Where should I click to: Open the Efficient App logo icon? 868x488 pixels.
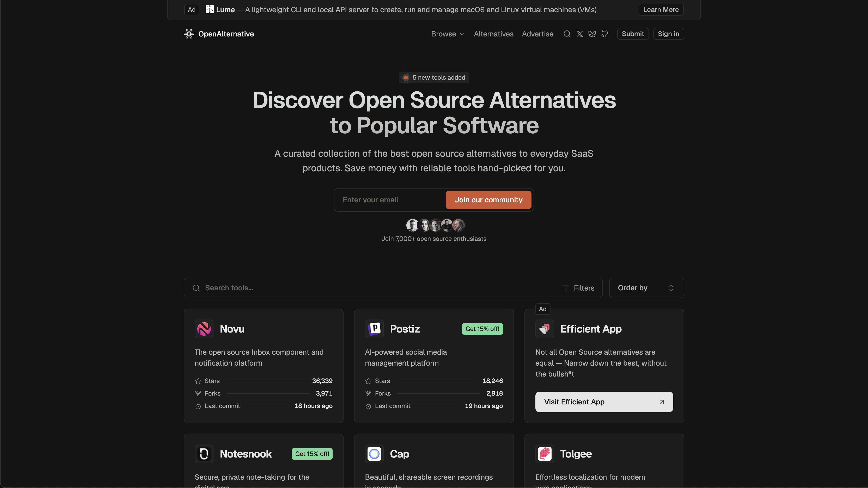(x=545, y=329)
